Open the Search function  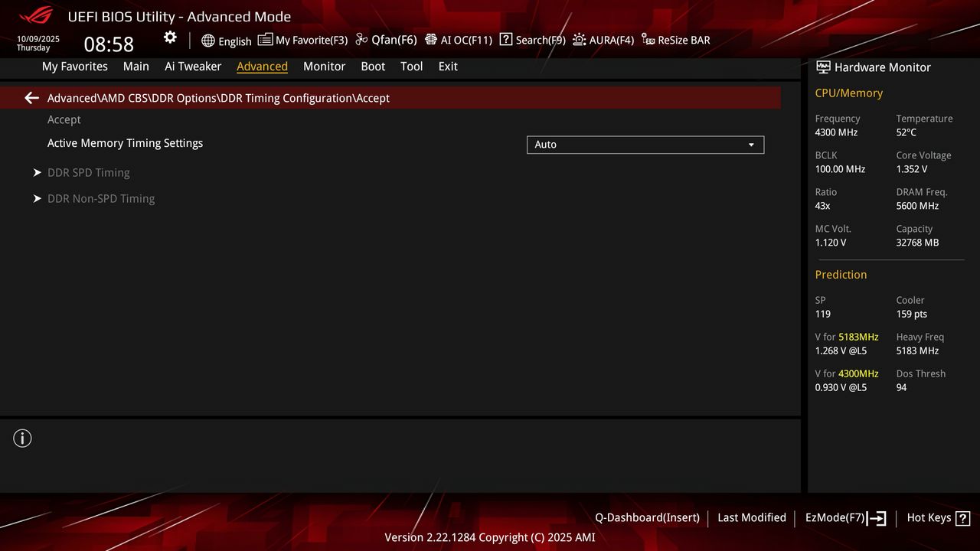pos(532,40)
